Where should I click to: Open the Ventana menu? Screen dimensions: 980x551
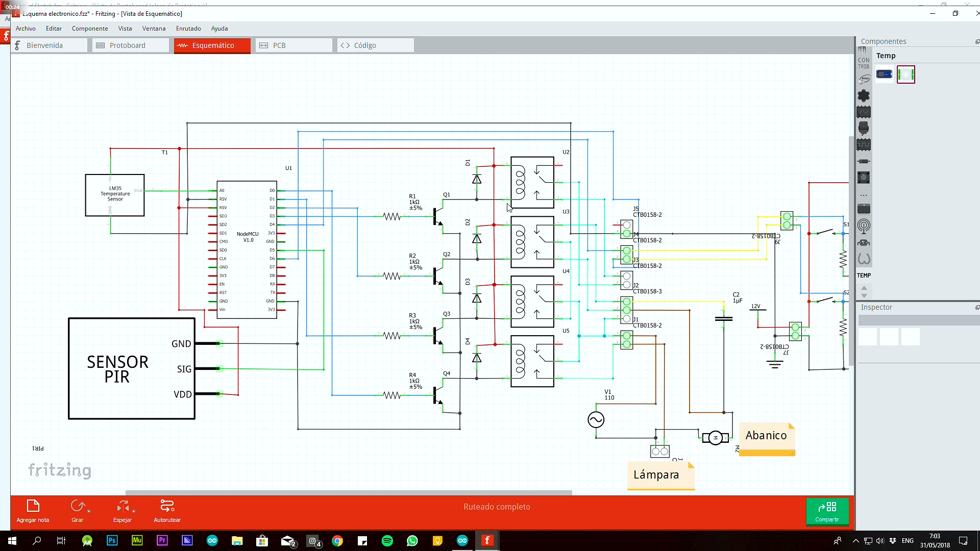[x=154, y=29]
